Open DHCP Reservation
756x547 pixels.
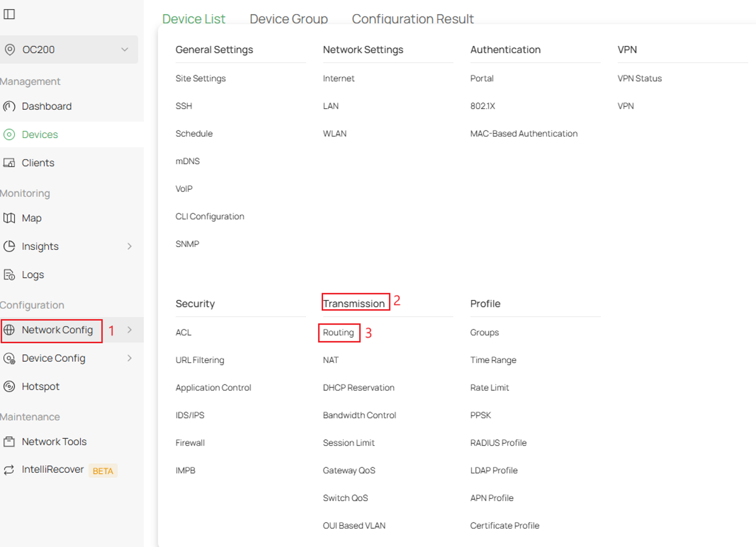pos(359,388)
